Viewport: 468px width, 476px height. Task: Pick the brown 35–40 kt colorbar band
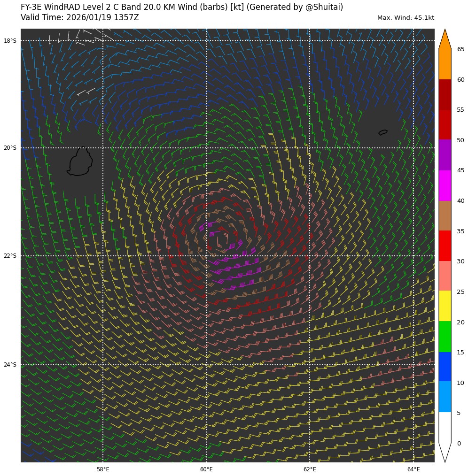pyautogui.click(x=445, y=215)
